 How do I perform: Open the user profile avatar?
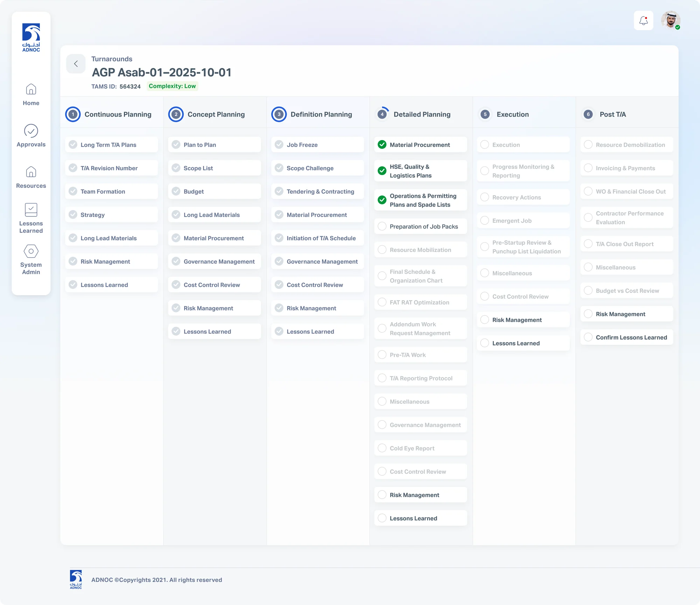click(671, 20)
